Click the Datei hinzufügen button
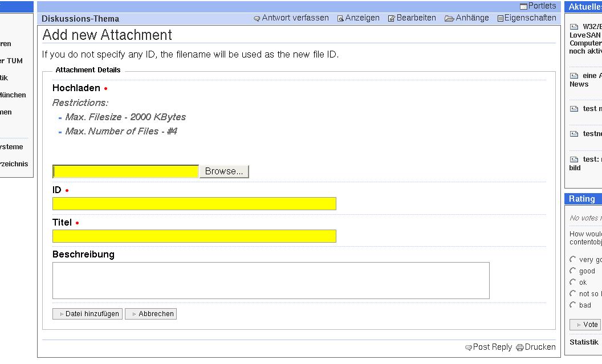This screenshot has height=364, width=602. 87,314
